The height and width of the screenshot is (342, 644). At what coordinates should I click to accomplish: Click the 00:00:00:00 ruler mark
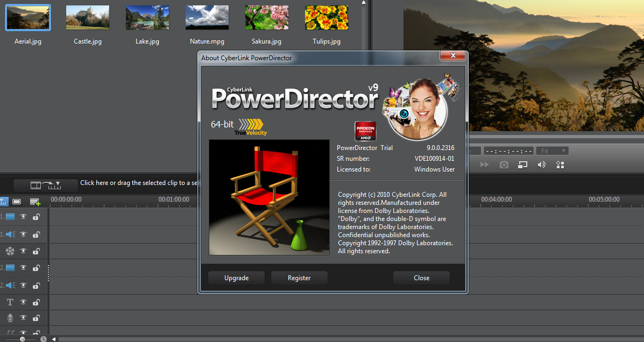(66, 199)
